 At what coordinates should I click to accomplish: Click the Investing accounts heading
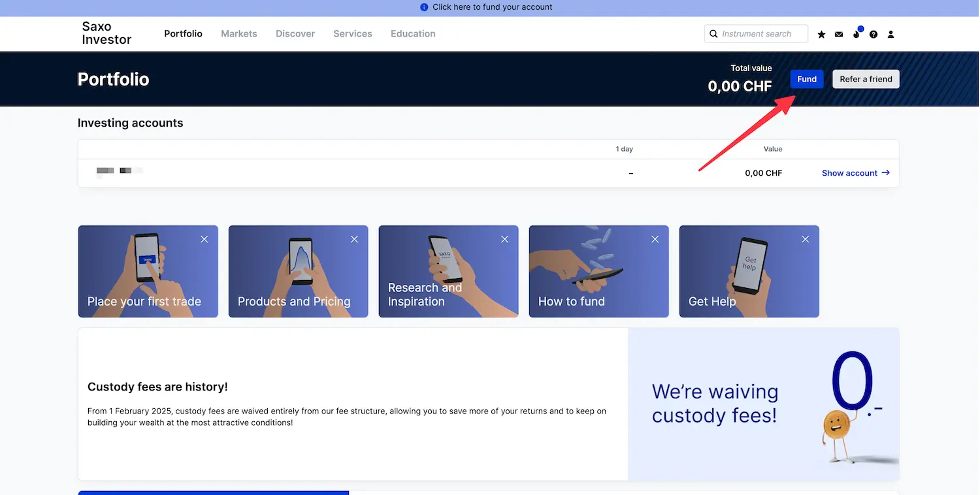130,123
